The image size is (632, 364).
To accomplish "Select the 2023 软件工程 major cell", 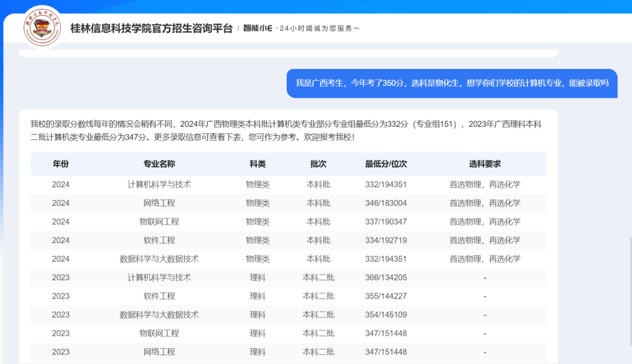I will [x=159, y=296].
